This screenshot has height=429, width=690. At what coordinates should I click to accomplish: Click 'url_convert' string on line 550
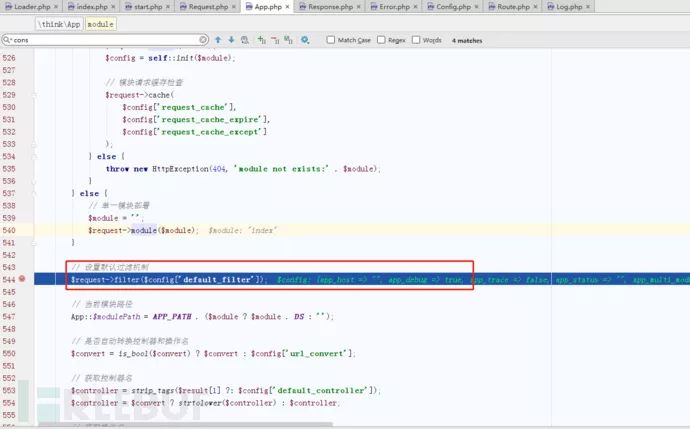click(317, 353)
